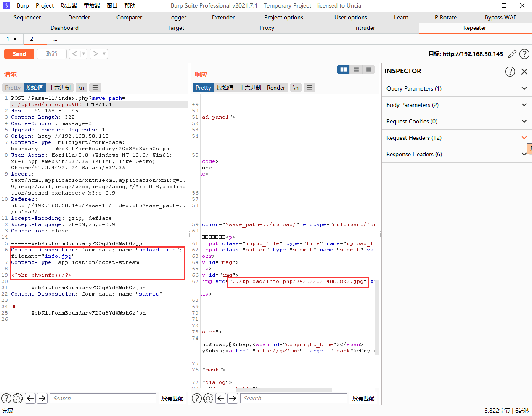Image resolution: width=532 pixels, height=416 pixels.
Task: Select combined tab layout view icon
Action: 369,69
